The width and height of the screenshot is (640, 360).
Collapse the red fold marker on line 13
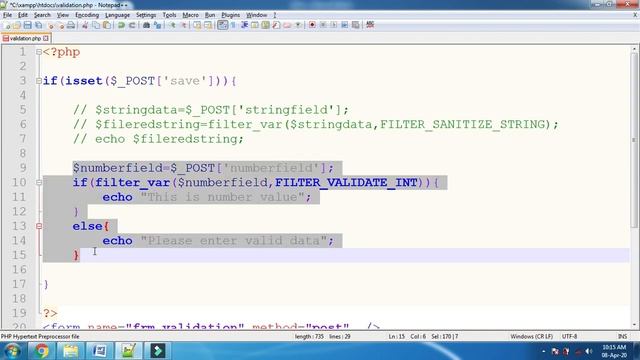tap(39, 226)
